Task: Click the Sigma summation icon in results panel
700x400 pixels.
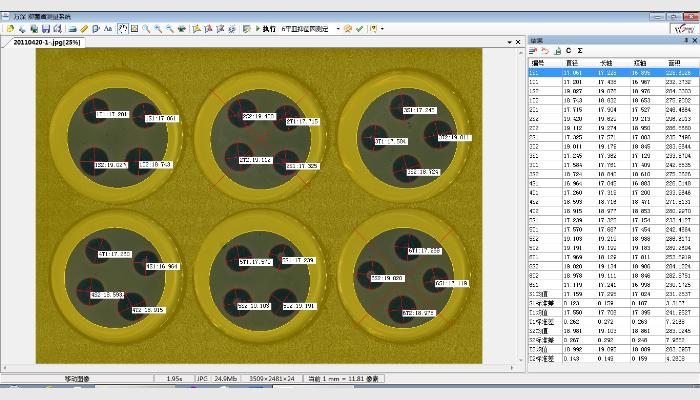Action: pos(580,50)
